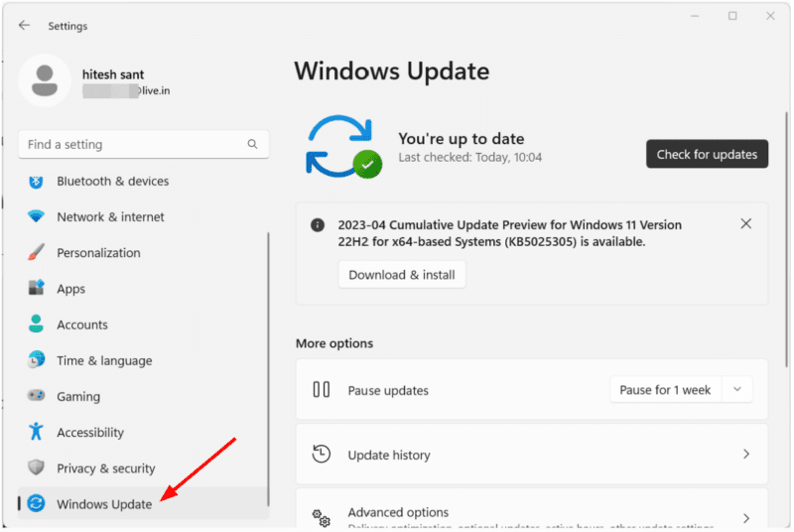Open Network & internet settings

(143, 216)
